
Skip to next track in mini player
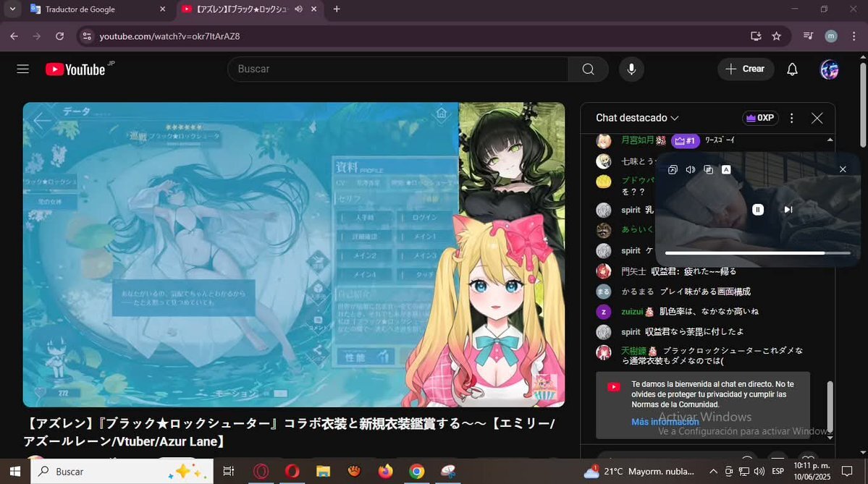(x=788, y=210)
